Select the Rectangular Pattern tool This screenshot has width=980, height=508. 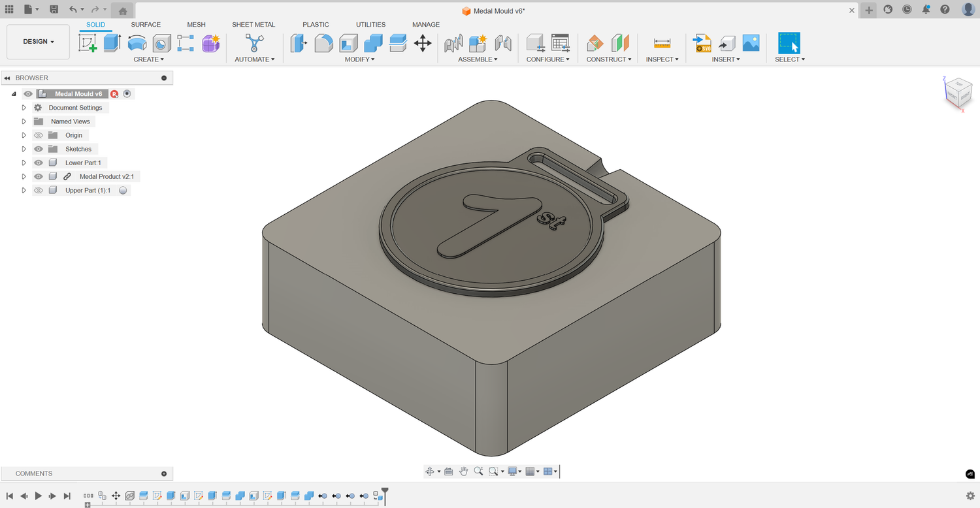[186, 43]
